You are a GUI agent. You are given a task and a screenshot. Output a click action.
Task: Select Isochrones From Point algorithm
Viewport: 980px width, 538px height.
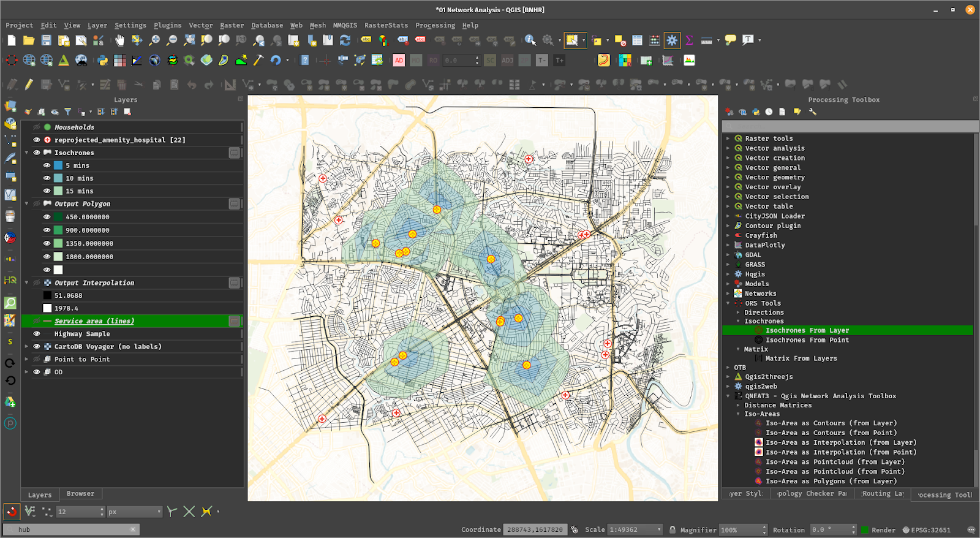click(807, 340)
